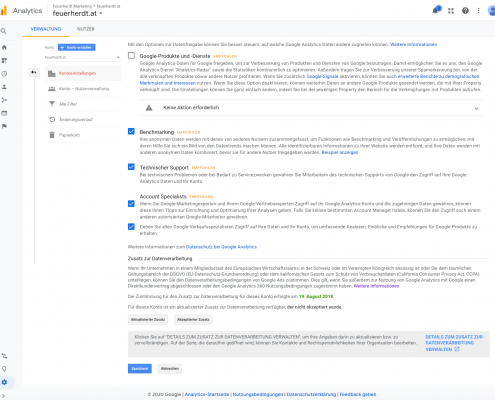This screenshot has width=495, height=400.
Task: Open Weitere Informationen link at top
Action: 413,44
